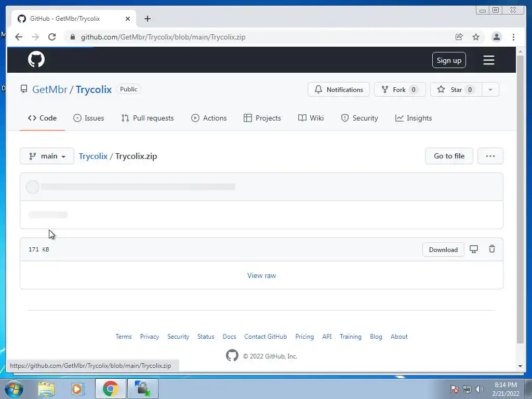Share this page via address bar icon

pyautogui.click(x=459, y=37)
